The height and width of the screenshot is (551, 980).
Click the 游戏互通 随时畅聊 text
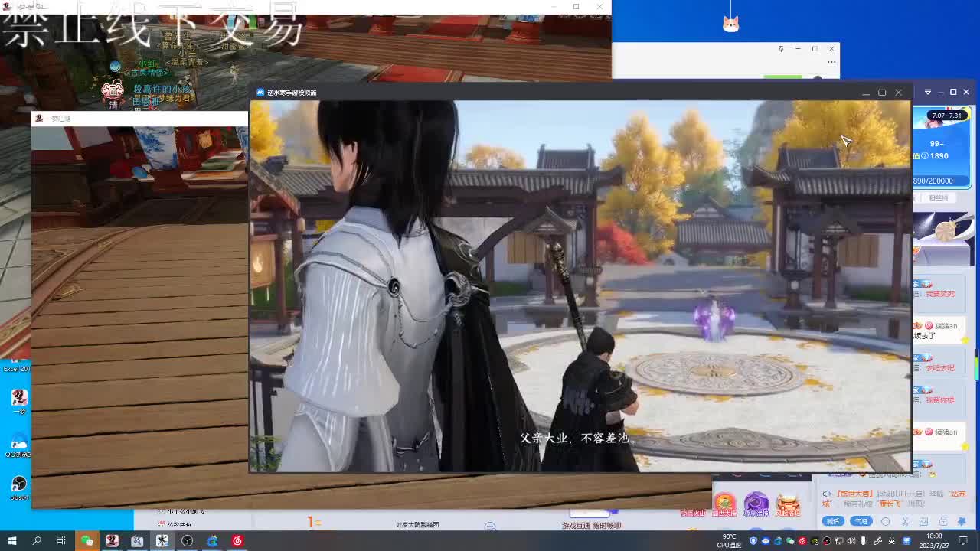click(x=592, y=525)
